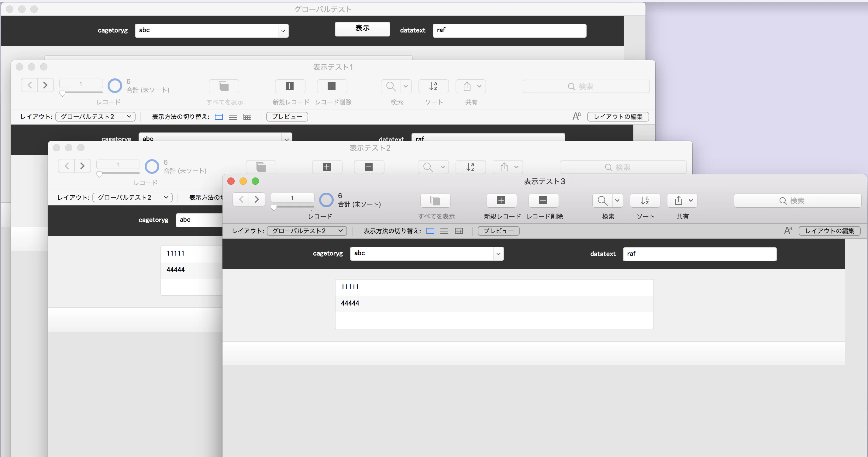Screen dimensions: 868x457
Task: Open Find options arrow in 表示テスト3
Action: (617, 200)
